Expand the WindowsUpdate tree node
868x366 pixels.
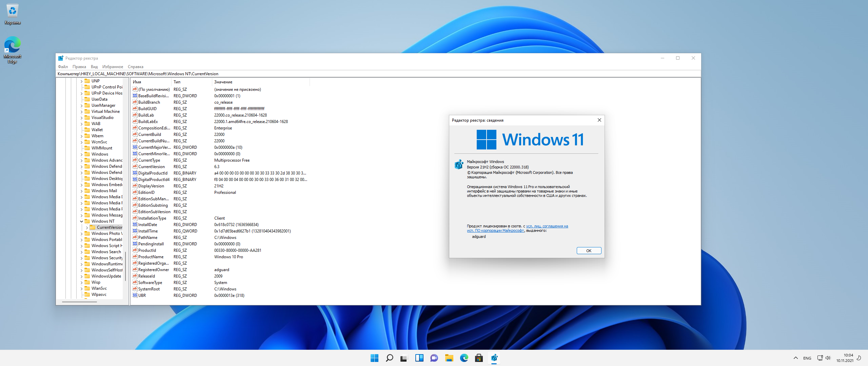coord(81,276)
